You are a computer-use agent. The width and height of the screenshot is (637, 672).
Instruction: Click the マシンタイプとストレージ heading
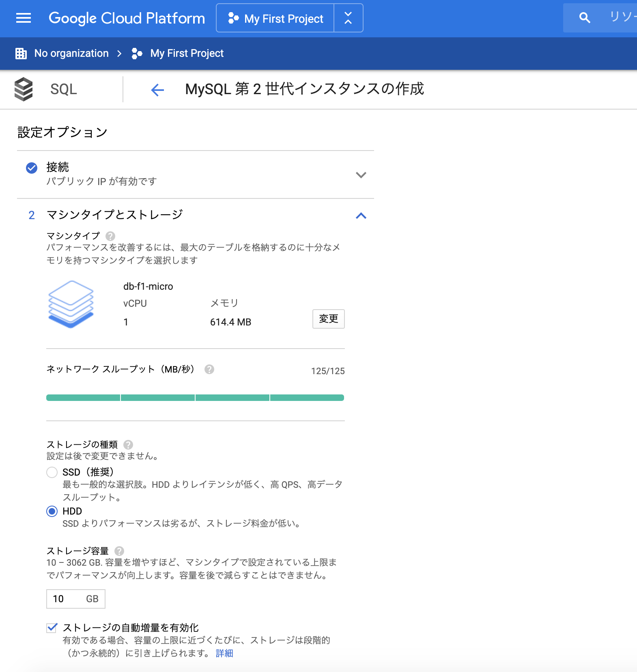115,215
